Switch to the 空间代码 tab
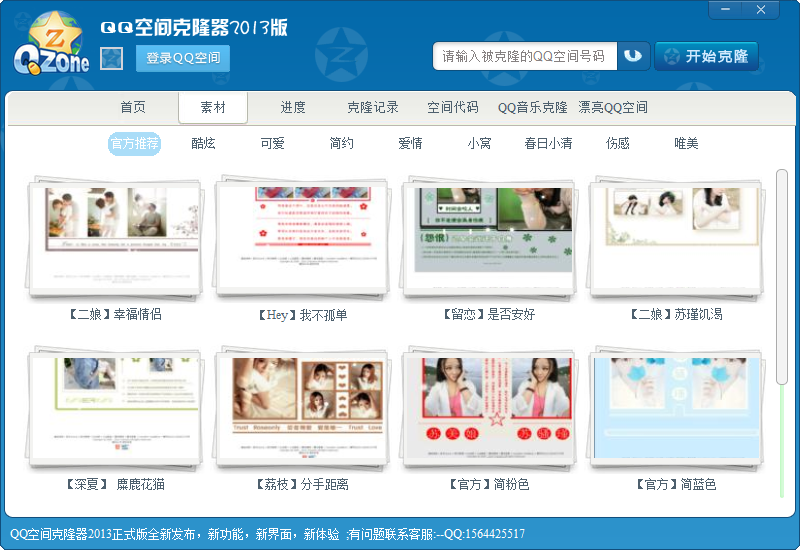 tap(453, 108)
